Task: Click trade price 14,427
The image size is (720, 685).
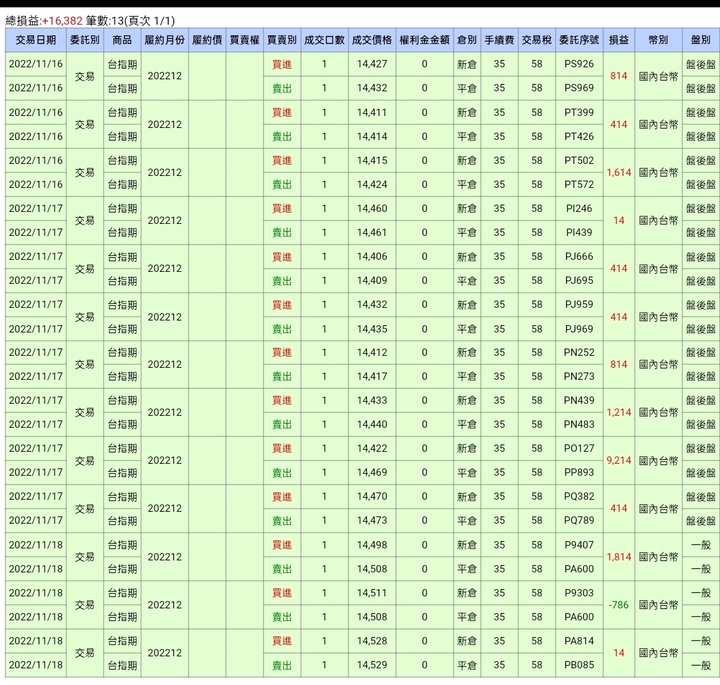Action: (372, 64)
